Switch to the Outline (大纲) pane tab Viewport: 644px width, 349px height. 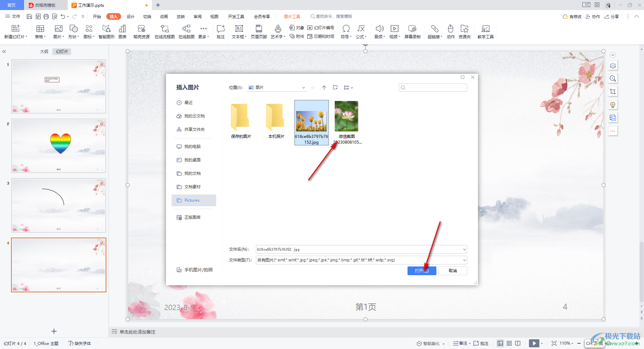pos(44,51)
